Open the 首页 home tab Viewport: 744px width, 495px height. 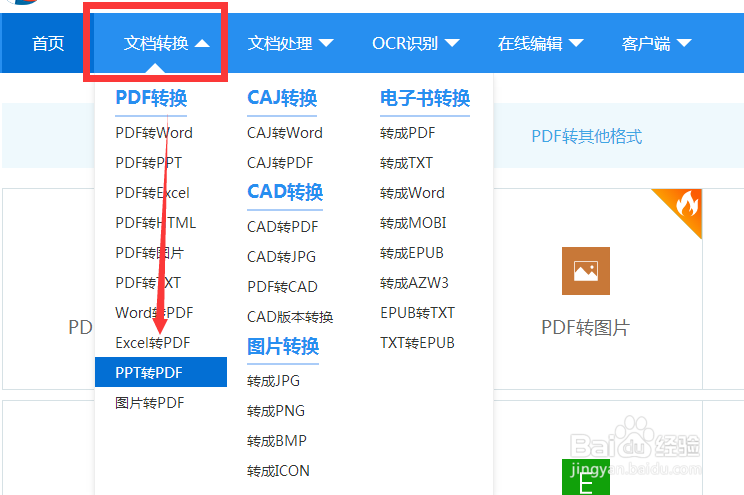pos(48,43)
